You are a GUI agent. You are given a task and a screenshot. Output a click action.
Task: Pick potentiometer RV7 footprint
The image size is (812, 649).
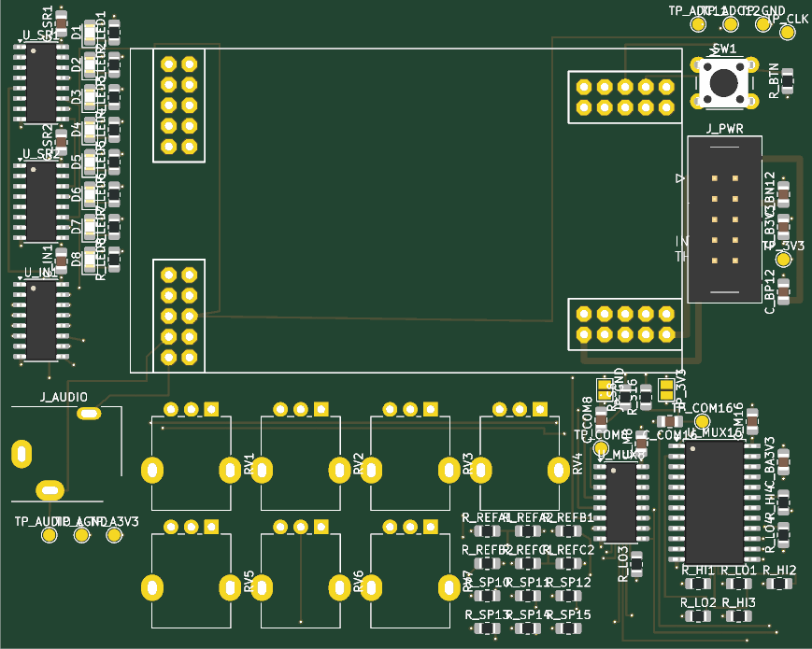tap(410, 574)
